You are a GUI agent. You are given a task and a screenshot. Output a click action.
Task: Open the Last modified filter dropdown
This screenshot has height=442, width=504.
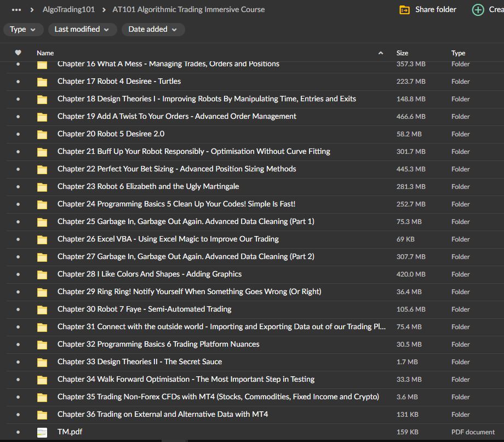82,29
